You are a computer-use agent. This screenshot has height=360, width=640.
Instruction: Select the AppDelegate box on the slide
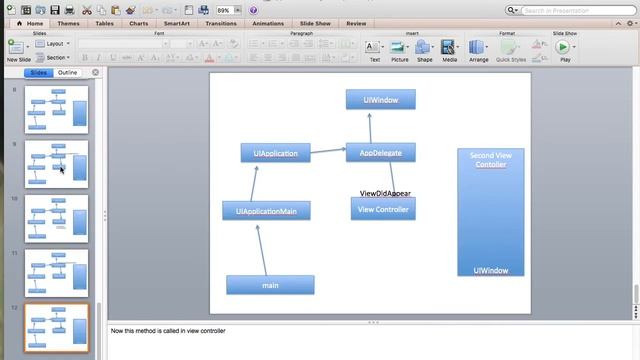tap(381, 153)
